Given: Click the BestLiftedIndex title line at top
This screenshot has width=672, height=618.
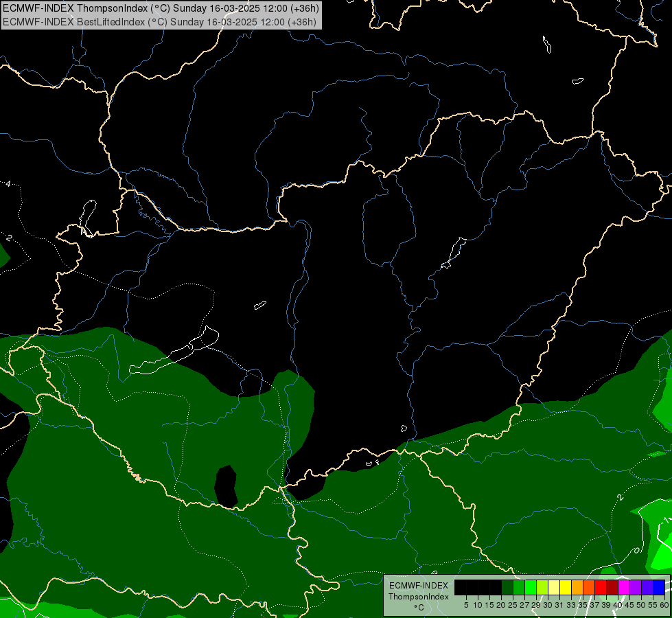Looking at the screenshot, I should 159,22.
